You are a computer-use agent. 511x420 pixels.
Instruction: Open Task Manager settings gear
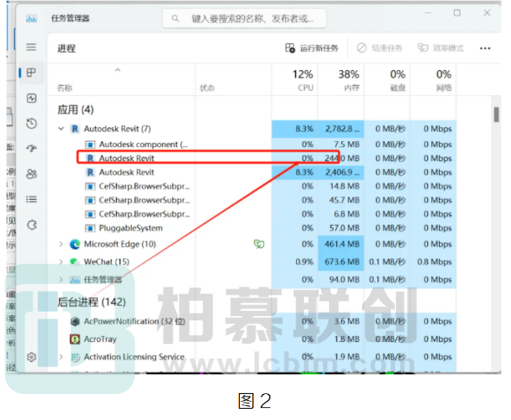coord(31,357)
